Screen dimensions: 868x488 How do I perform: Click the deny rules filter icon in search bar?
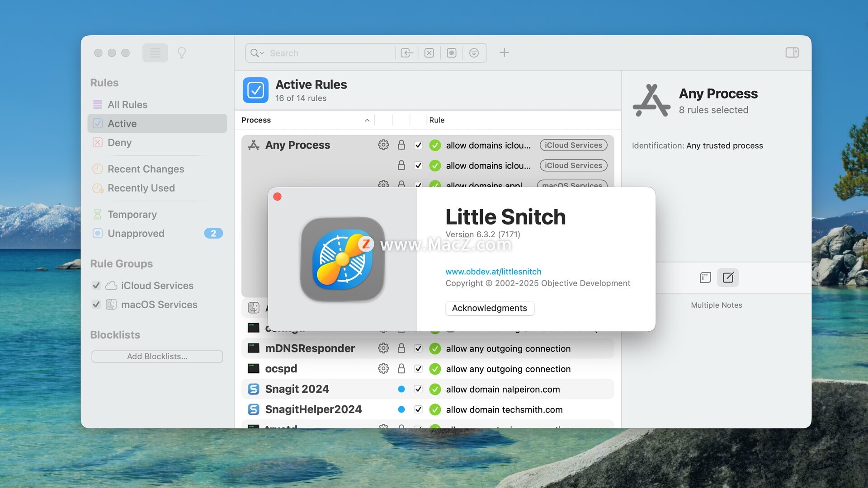(429, 53)
